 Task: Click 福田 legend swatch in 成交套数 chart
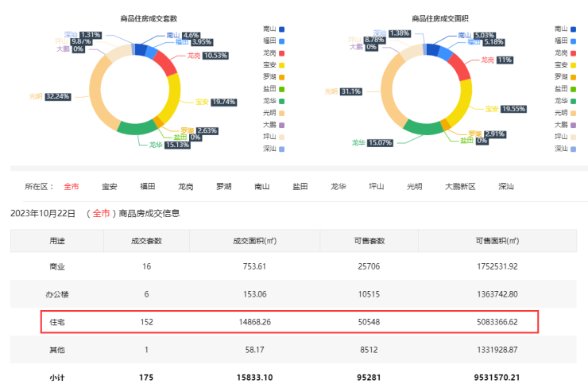pos(281,41)
